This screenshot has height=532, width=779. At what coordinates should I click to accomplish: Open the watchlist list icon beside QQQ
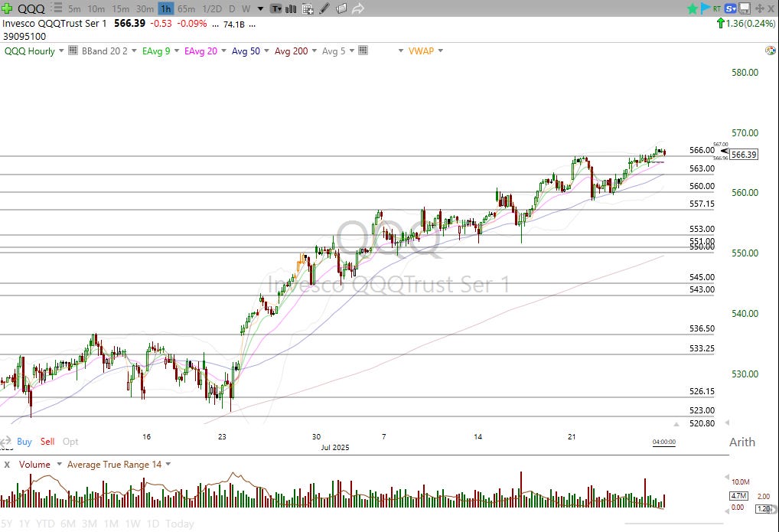click(57, 8)
